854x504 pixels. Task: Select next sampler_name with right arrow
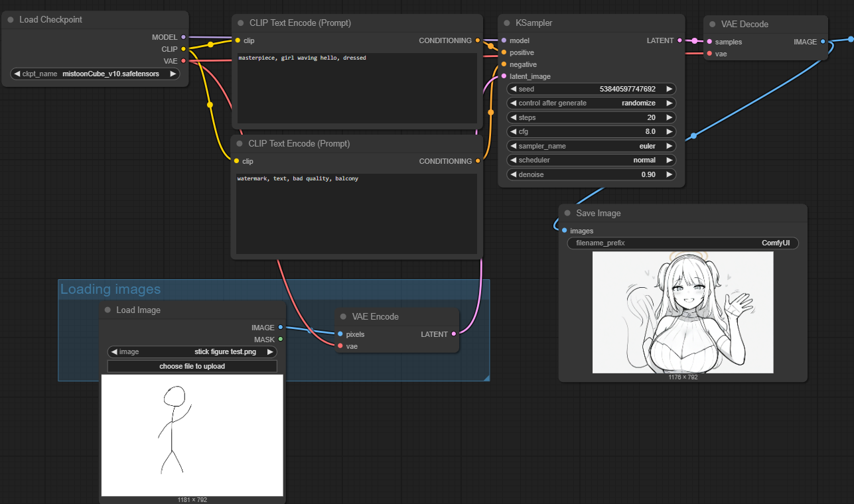[670, 146]
